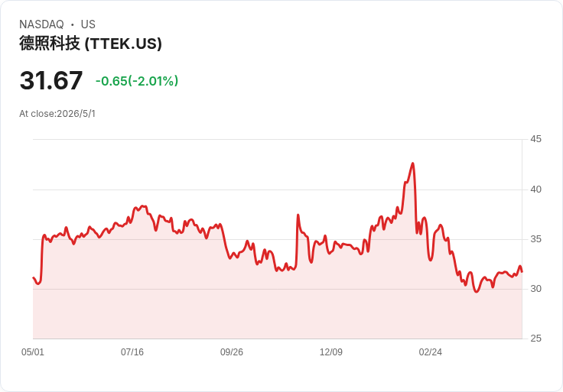The width and height of the screenshot is (563, 392).
Task: Click the final endpoint of the price line
Action: (x=522, y=271)
